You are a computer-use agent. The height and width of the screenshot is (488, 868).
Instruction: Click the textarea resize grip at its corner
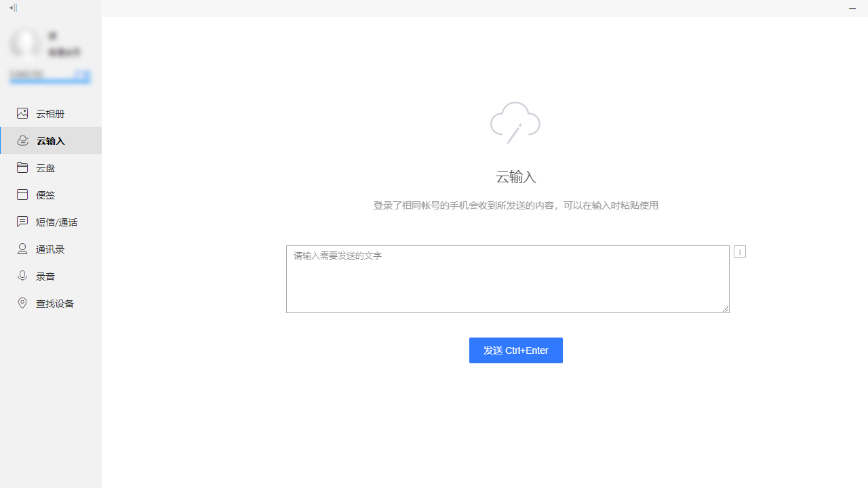726,309
